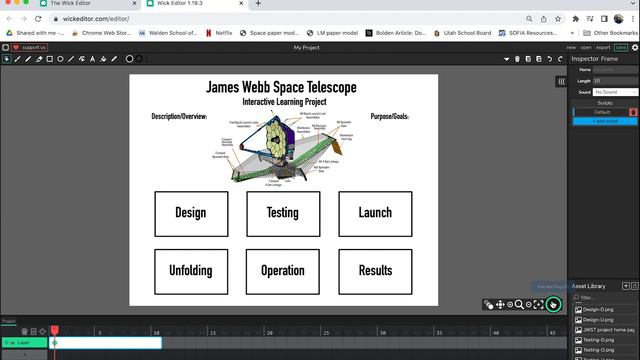
Task: Click the delete trash icon in toolbar
Action: pos(517,59)
